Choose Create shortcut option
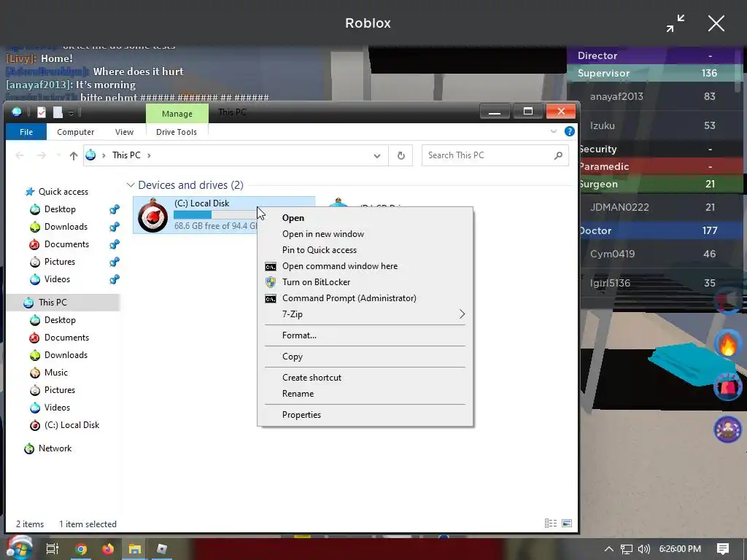The height and width of the screenshot is (560, 747). 365,378
